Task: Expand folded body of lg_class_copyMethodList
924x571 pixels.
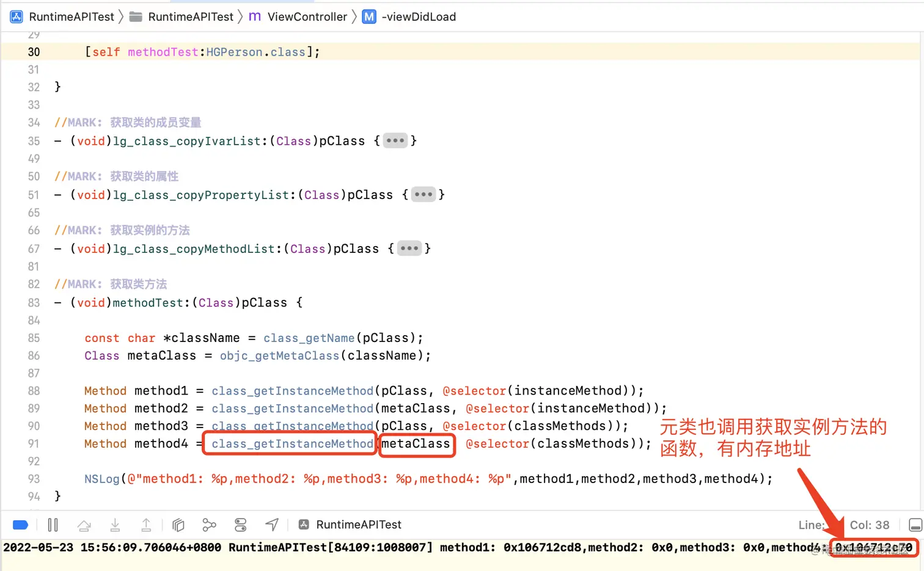Action: [409, 249]
